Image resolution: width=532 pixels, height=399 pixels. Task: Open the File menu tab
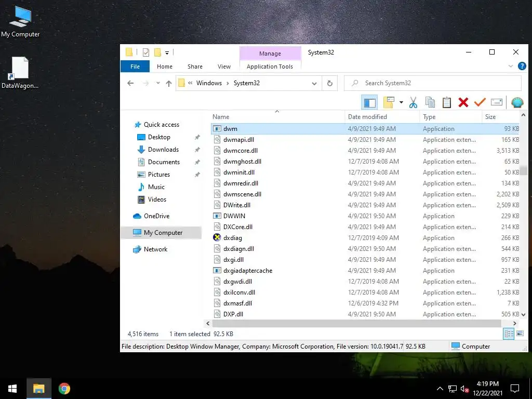coord(135,66)
